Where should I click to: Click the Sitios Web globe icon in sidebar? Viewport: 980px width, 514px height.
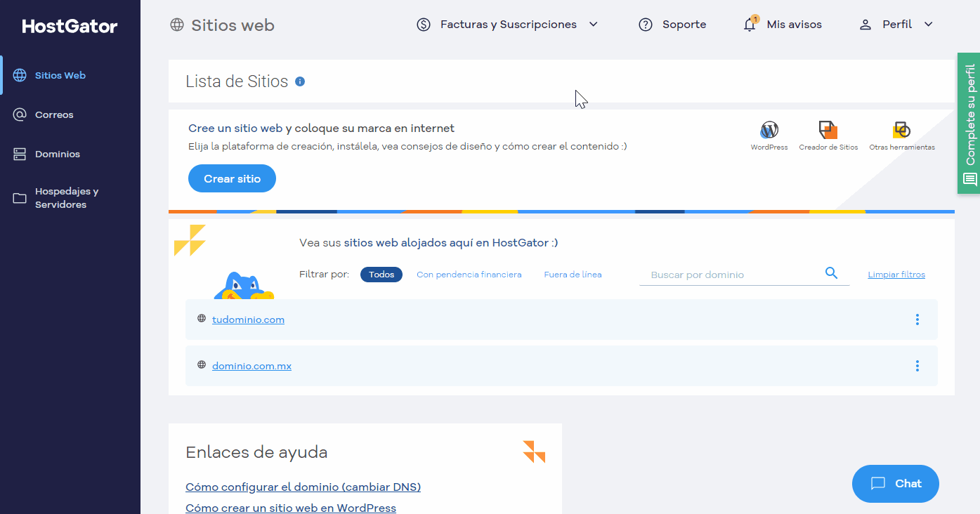point(20,75)
